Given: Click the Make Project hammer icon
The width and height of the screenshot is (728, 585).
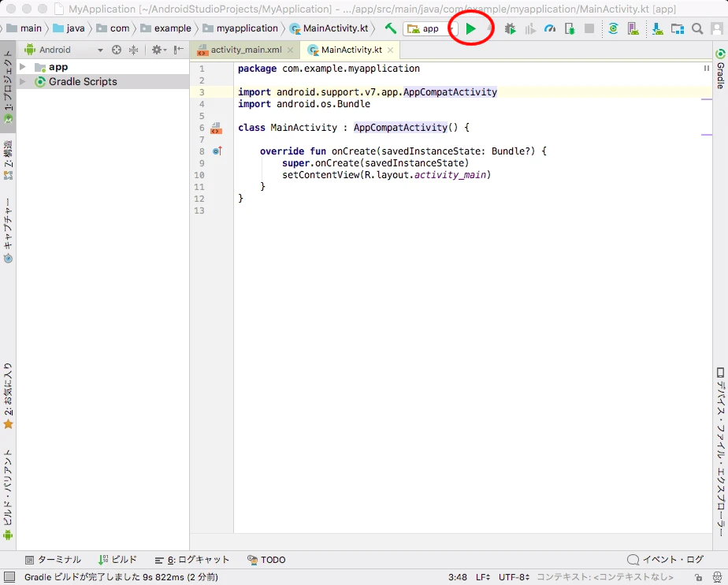Looking at the screenshot, I should pyautogui.click(x=391, y=28).
